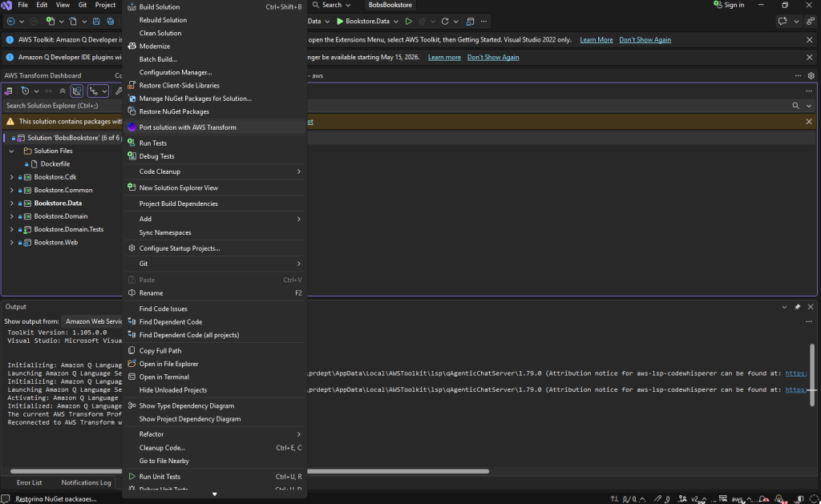Image resolution: width=821 pixels, height=504 pixels.
Task: Click the Build Solution menu icon
Action: pyautogui.click(x=132, y=6)
